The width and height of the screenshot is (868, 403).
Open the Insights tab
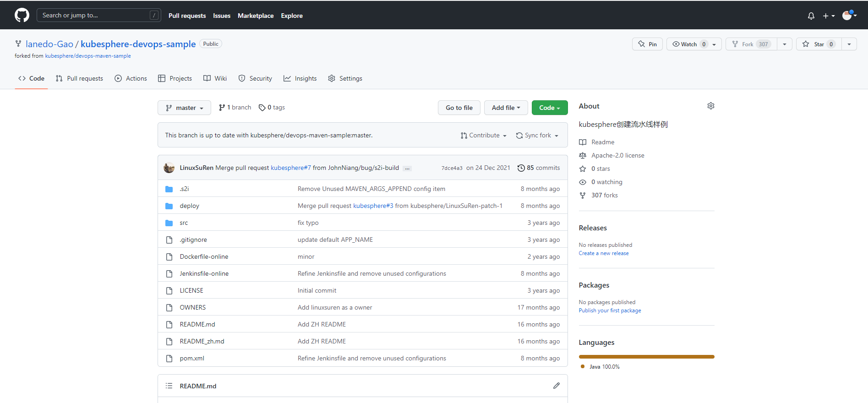[300, 78]
